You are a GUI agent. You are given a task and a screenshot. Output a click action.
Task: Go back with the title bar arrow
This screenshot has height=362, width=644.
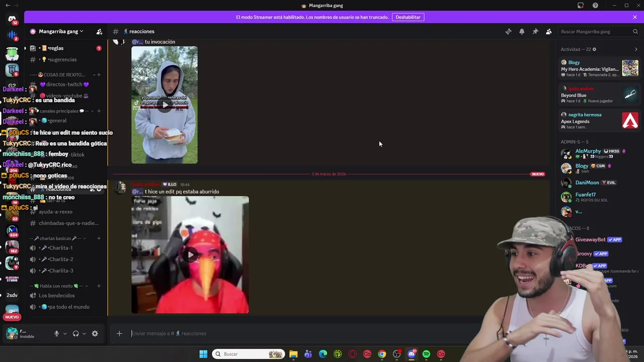coord(8,6)
